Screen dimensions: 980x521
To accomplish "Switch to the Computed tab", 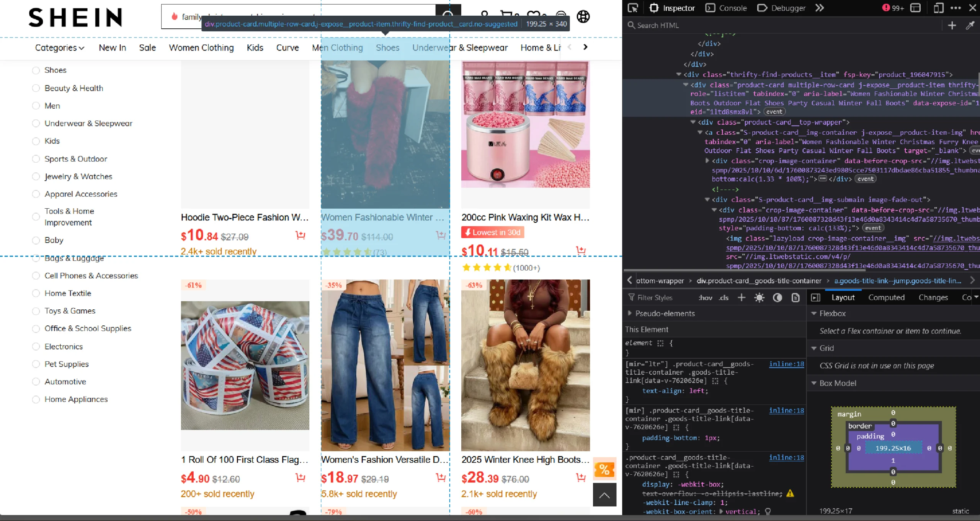I will tap(887, 297).
